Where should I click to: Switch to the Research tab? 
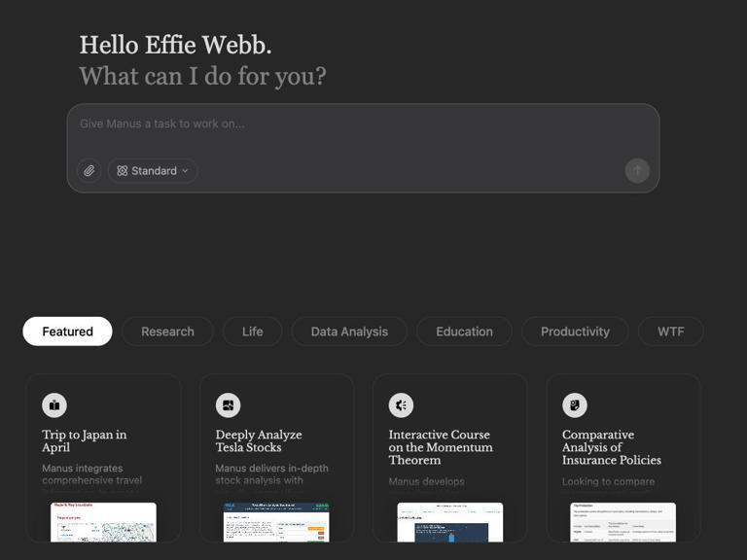(167, 332)
